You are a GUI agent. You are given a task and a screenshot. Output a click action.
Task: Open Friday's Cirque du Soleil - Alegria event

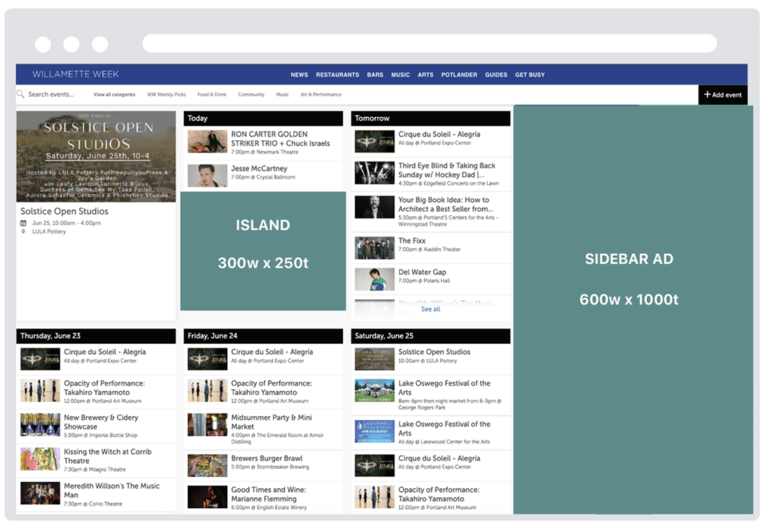coord(272,352)
